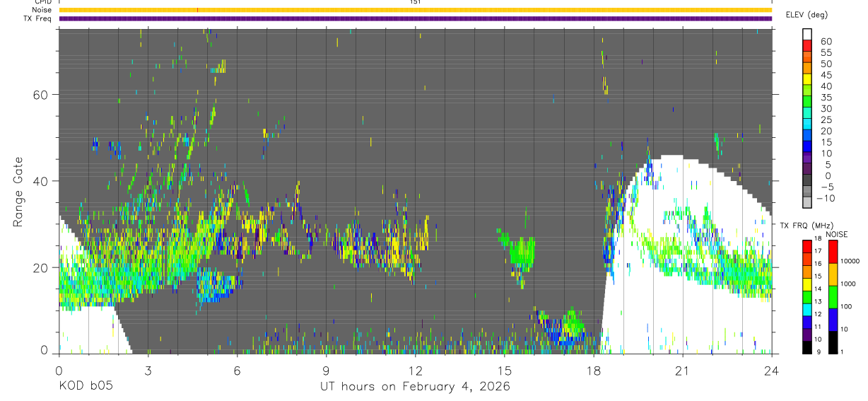Click the "18" tick on the UT hours axis
Screen dimensions: 868x401
point(594,370)
